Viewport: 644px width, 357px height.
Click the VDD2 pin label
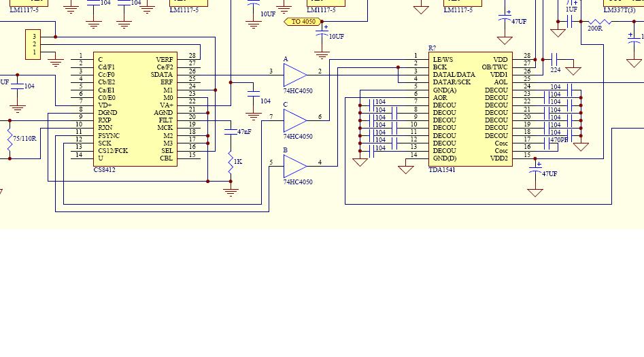tap(499, 158)
